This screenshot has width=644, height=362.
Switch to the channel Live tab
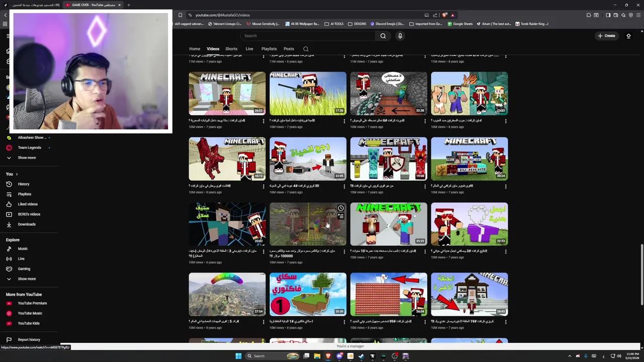pos(249,49)
